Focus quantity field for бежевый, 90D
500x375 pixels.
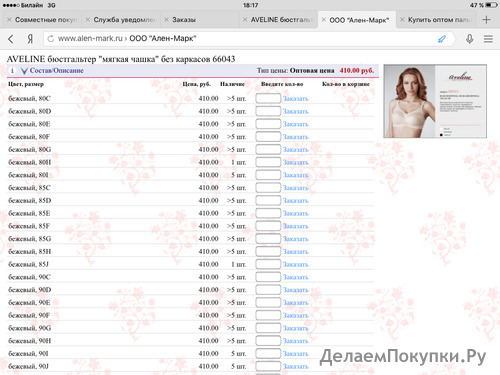click(x=268, y=290)
